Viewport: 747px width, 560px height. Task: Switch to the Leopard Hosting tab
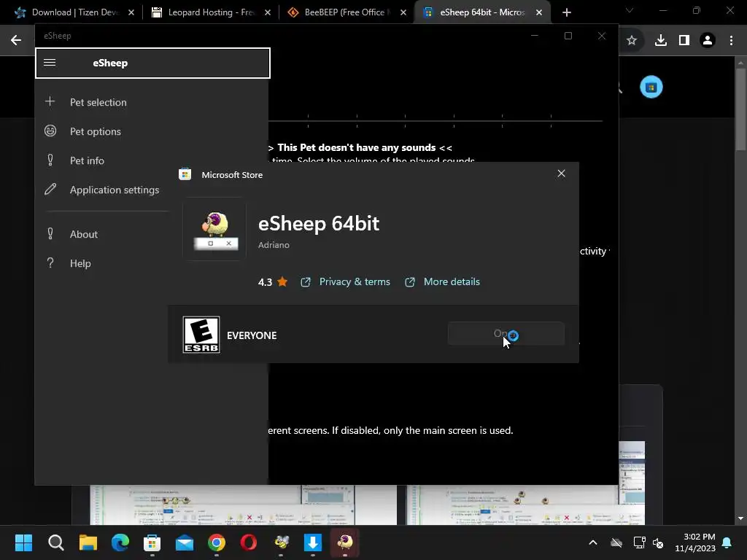[209, 12]
